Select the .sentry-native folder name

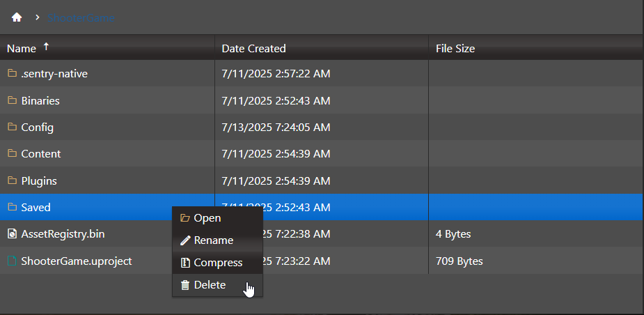coord(54,74)
